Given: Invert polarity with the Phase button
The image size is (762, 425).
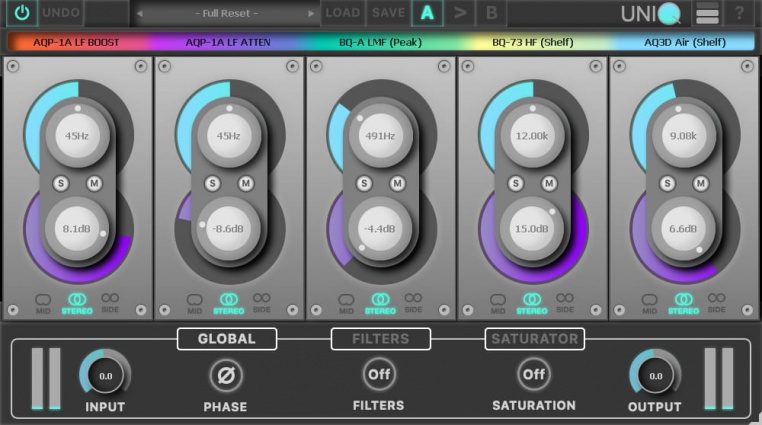Looking at the screenshot, I should pos(225,375).
